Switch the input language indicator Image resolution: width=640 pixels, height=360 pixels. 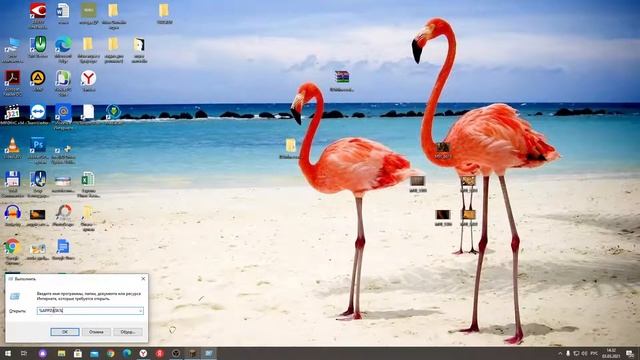[x=594, y=353]
